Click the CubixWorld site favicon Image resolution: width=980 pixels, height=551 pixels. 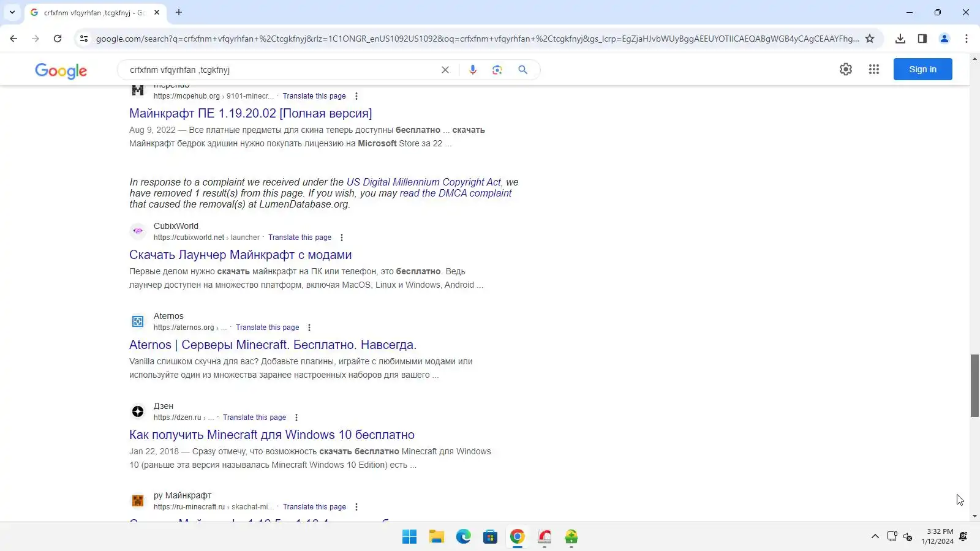tap(138, 231)
